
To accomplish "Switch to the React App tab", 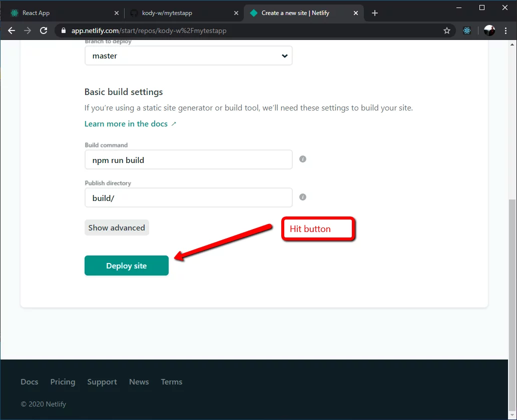I will [64, 13].
